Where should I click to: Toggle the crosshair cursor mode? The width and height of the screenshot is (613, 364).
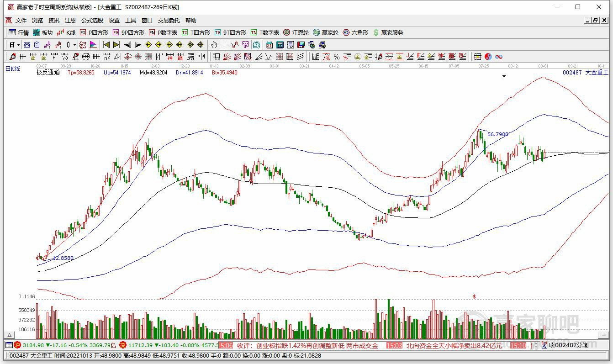(x=225, y=45)
